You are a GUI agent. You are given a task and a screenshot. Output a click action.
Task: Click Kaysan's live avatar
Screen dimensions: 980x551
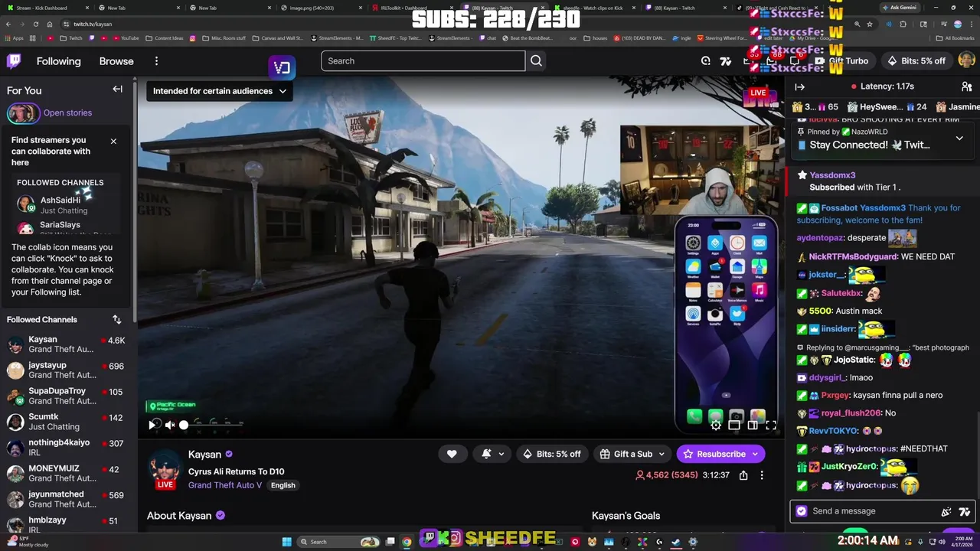click(x=165, y=468)
